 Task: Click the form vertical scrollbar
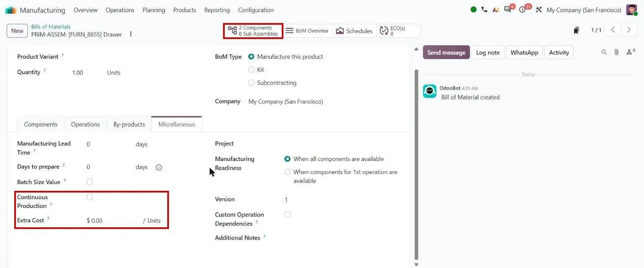pyautogui.click(x=416, y=164)
